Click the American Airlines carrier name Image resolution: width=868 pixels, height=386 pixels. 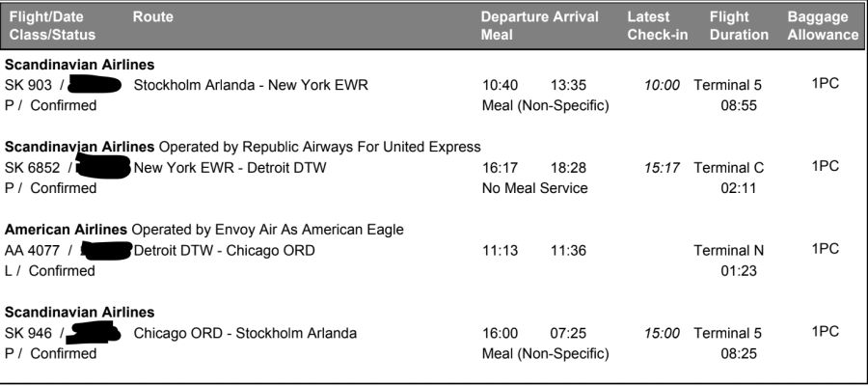coord(67,230)
